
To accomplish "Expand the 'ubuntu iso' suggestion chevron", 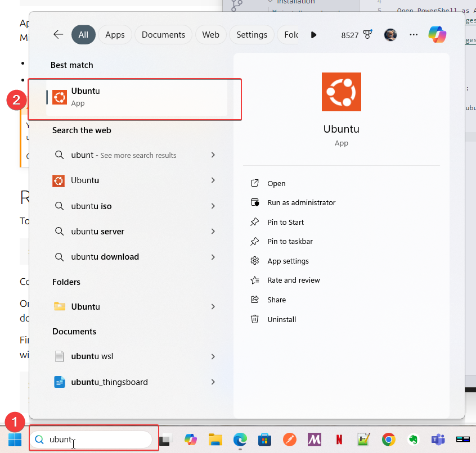I will [213, 206].
